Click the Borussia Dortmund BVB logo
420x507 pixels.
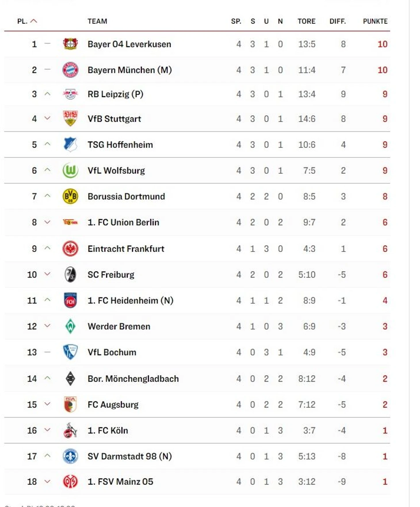[70, 196]
